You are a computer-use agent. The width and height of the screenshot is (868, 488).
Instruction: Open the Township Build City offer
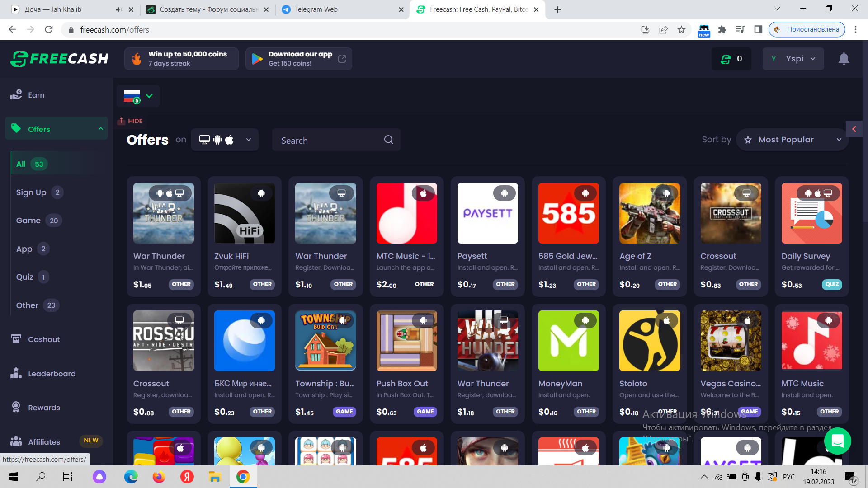pyautogui.click(x=325, y=364)
